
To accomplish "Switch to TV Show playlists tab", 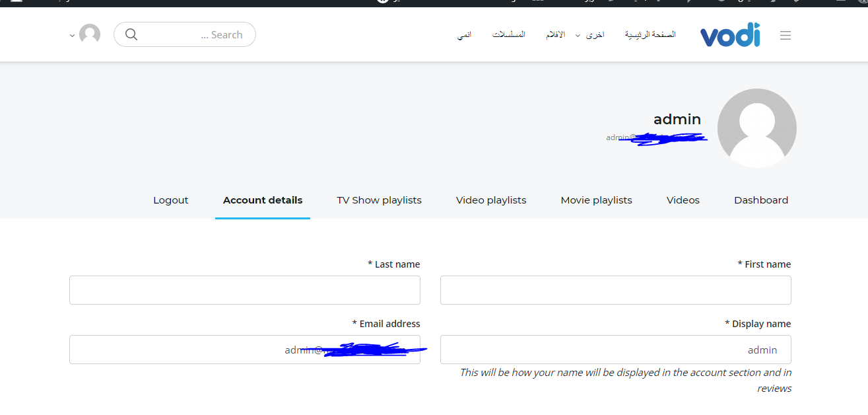I will [379, 200].
